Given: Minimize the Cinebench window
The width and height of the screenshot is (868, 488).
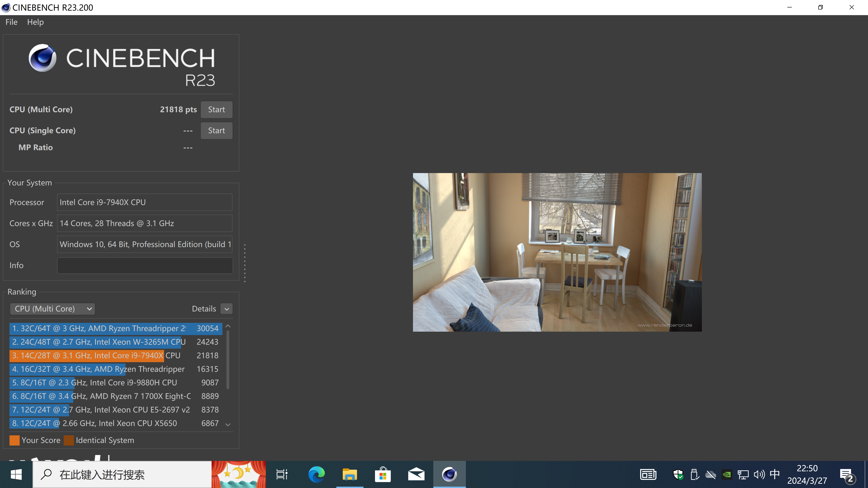Looking at the screenshot, I should (790, 7).
